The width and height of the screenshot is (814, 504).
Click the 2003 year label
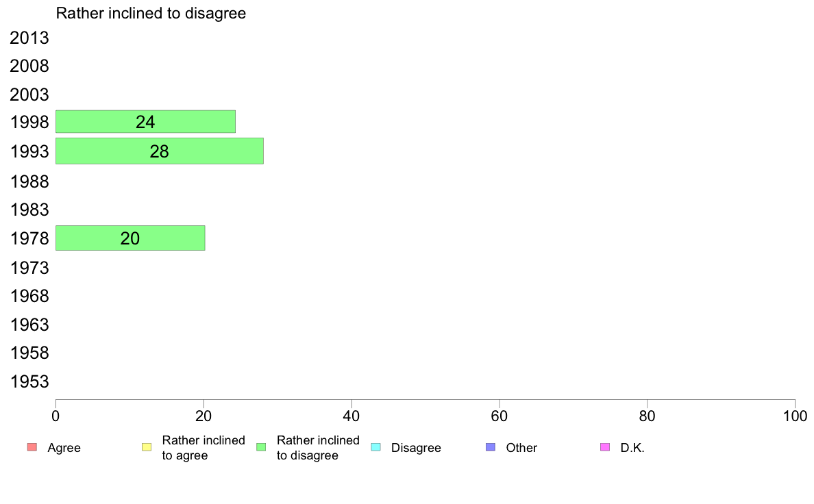coord(29,94)
